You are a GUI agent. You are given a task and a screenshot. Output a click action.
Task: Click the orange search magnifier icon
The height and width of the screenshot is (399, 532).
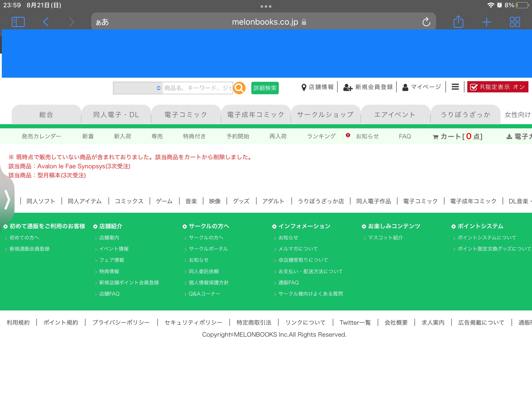click(x=239, y=88)
